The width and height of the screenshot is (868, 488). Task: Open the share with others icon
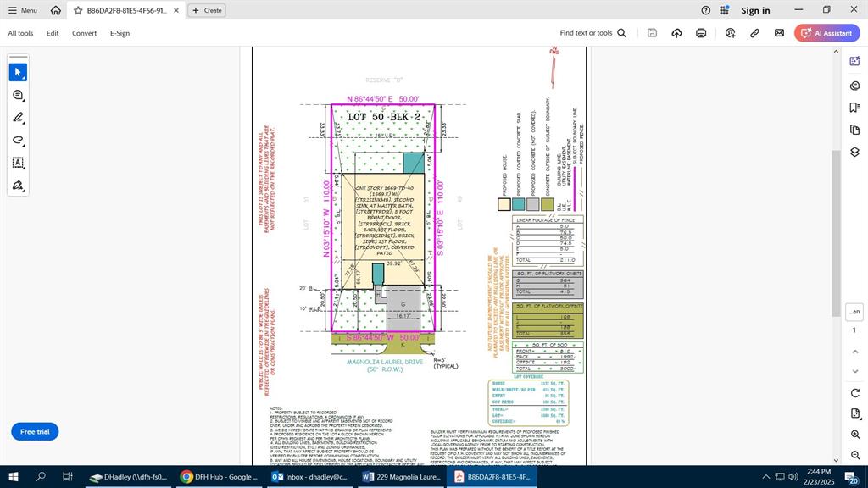pos(730,33)
